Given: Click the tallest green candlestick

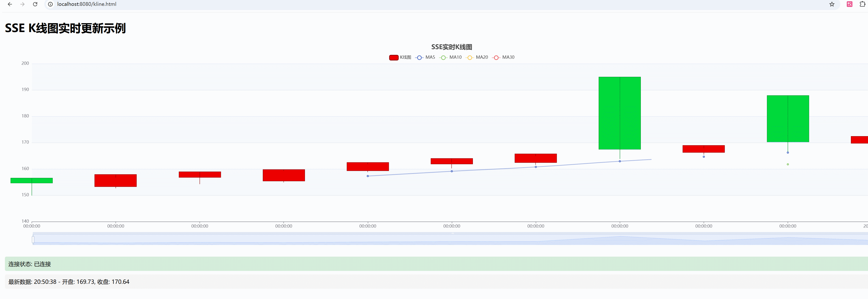Looking at the screenshot, I should tap(619, 113).
